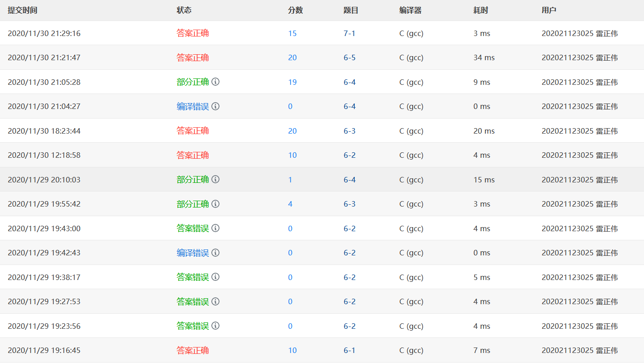
Task: Click 答案正确 status at 18:23:44
Action: click(x=193, y=131)
